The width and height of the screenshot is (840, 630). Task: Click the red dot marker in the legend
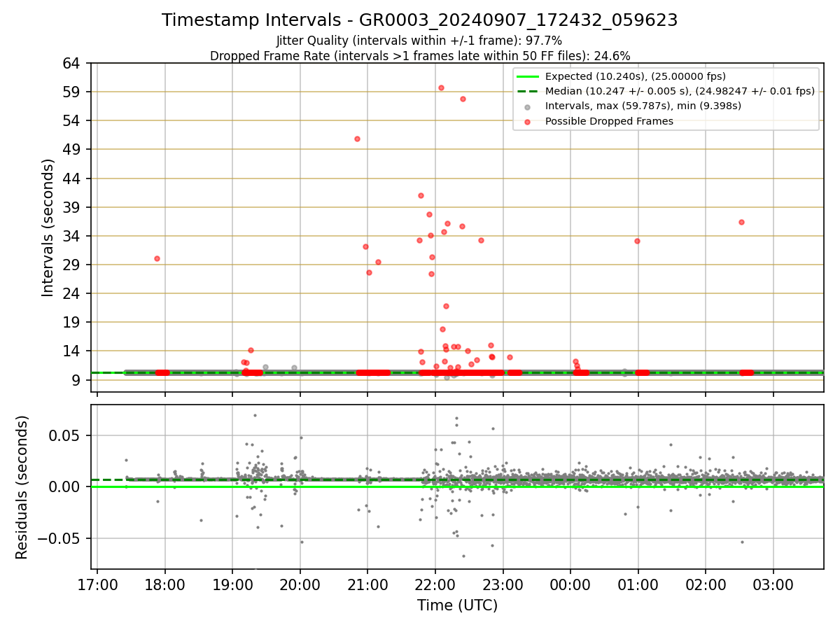coord(528,121)
